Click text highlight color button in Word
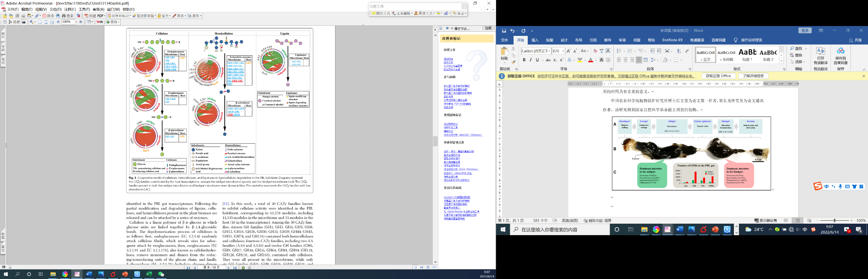This screenshot has width=868, height=279. point(579,60)
